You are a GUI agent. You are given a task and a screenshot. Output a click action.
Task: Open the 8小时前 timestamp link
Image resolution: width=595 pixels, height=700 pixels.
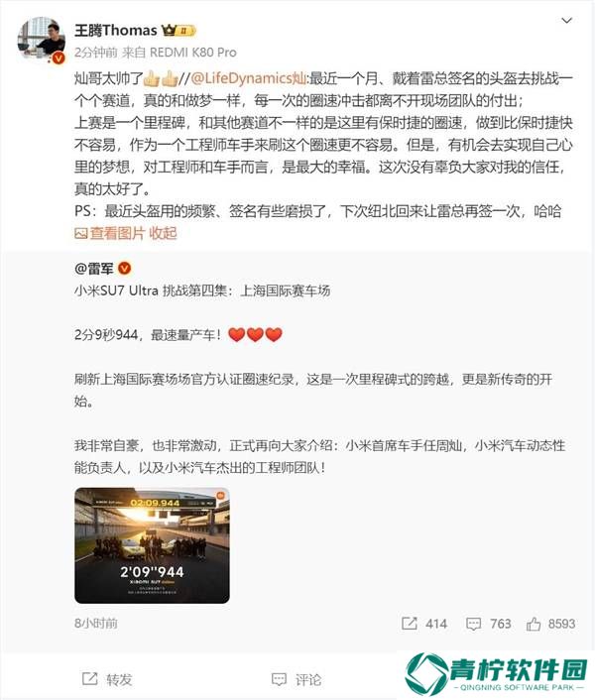tap(96, 624)
